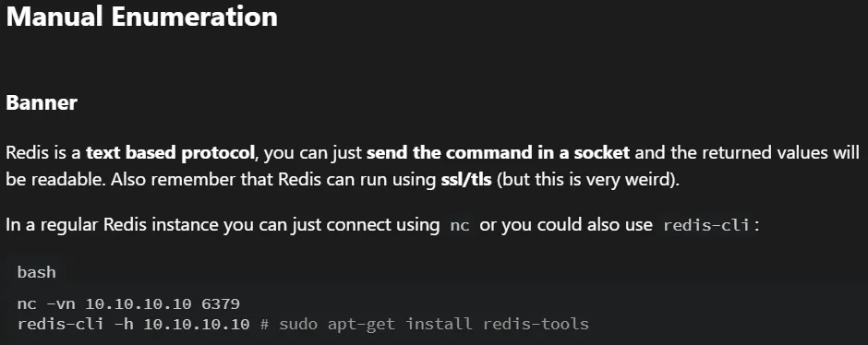Click the 'bash' code block language label

pyautogui.click(x=37, y=272)
